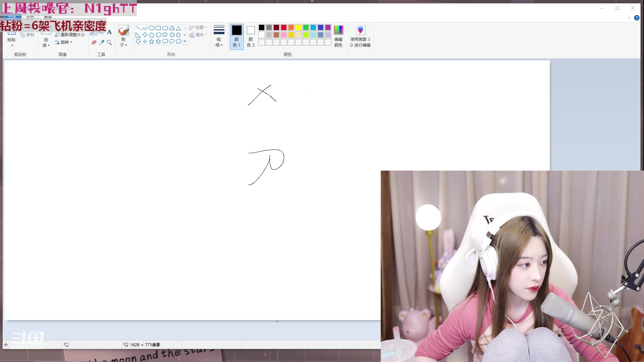This screenshot has width=644, height=362.
Task: Pick the oval shape
Action: click(x=152, y=28)
